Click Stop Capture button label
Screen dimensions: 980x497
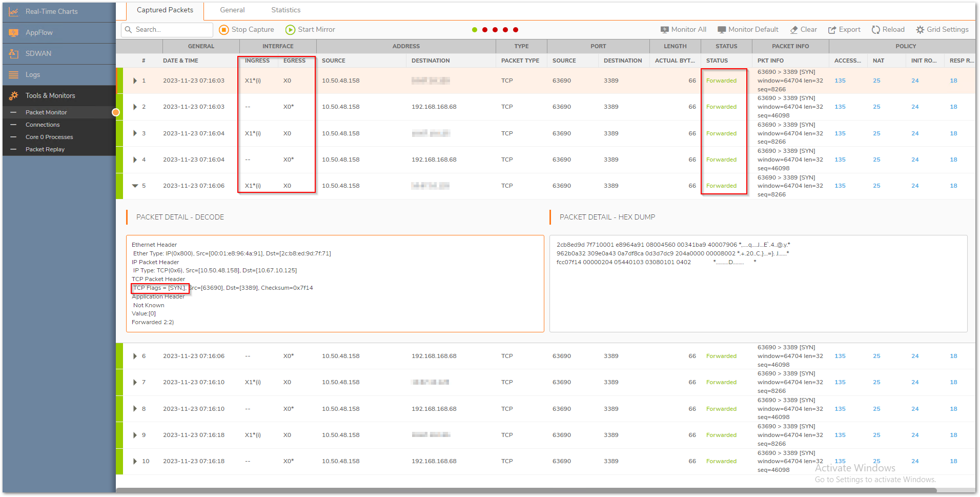click(253, 30)
